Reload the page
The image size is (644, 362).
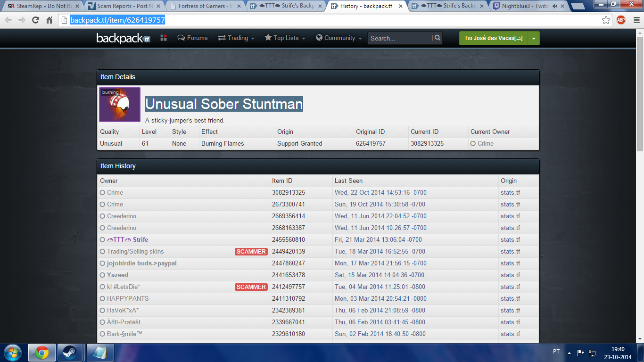coord(35,20)
